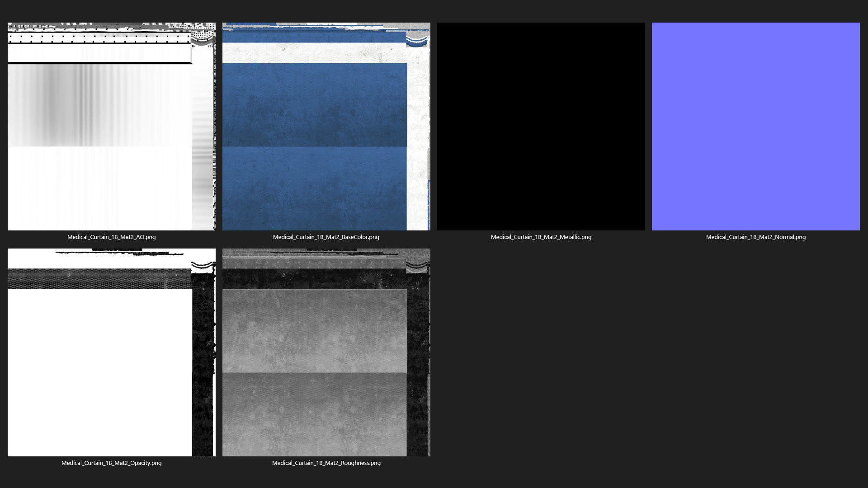
Task: Select the solid black Metallic texture image
Action: click(541, 127)
